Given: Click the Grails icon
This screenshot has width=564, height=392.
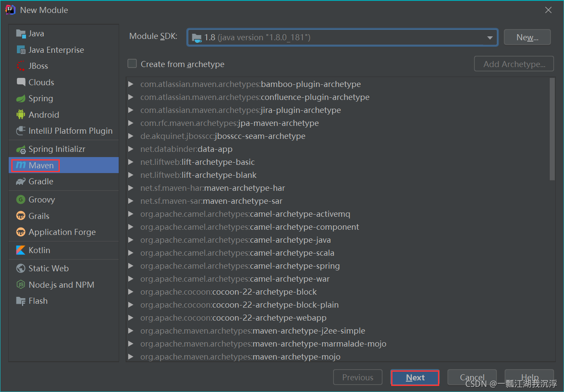Looking at the screenshot, I should 21,216.
